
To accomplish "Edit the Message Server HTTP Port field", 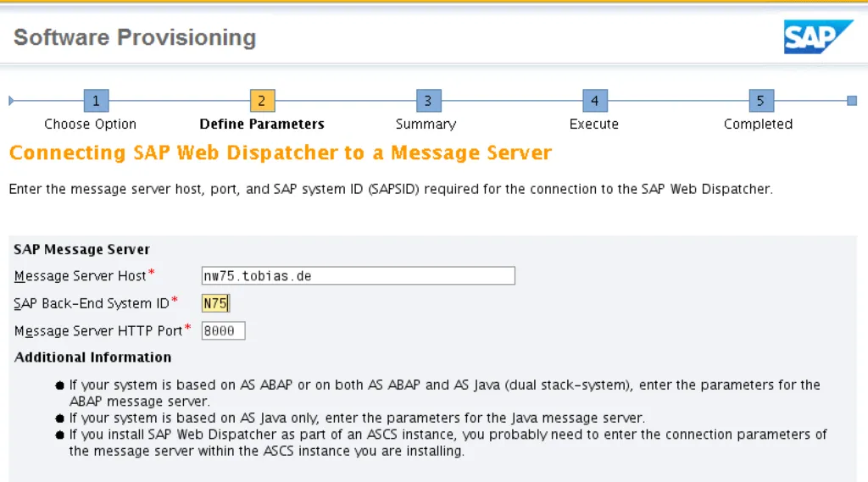I will tap(223, 330).
